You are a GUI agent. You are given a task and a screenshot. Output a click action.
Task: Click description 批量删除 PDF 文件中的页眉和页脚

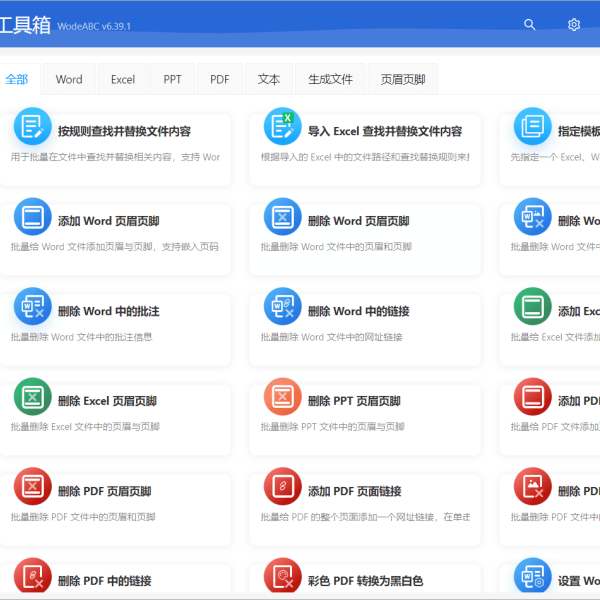(x=83, y=517)
